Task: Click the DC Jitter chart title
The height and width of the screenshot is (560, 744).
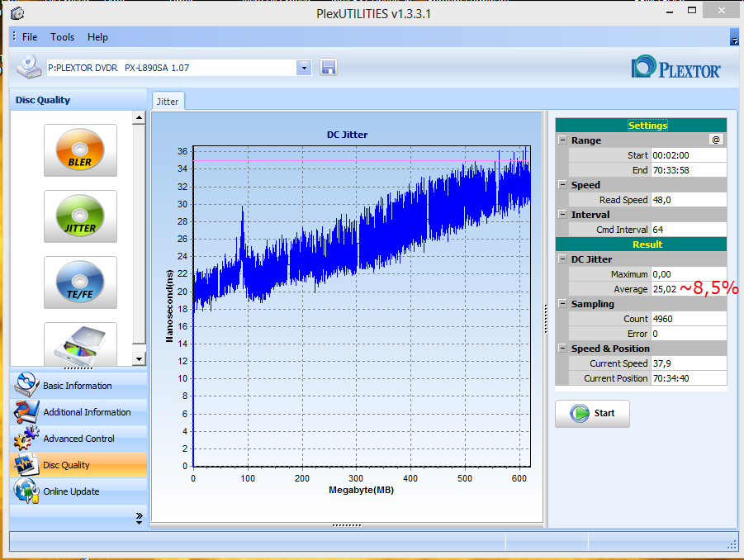Action: tap(347, 135)
